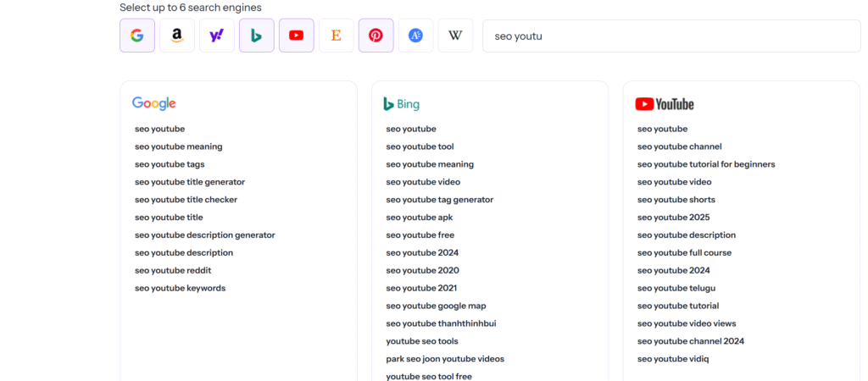Select 'seo youtube video views' suggestion

point(687,323)
